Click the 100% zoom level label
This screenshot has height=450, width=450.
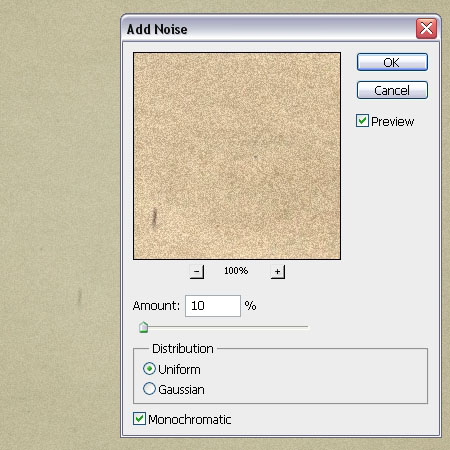click(x=236, y=271)
